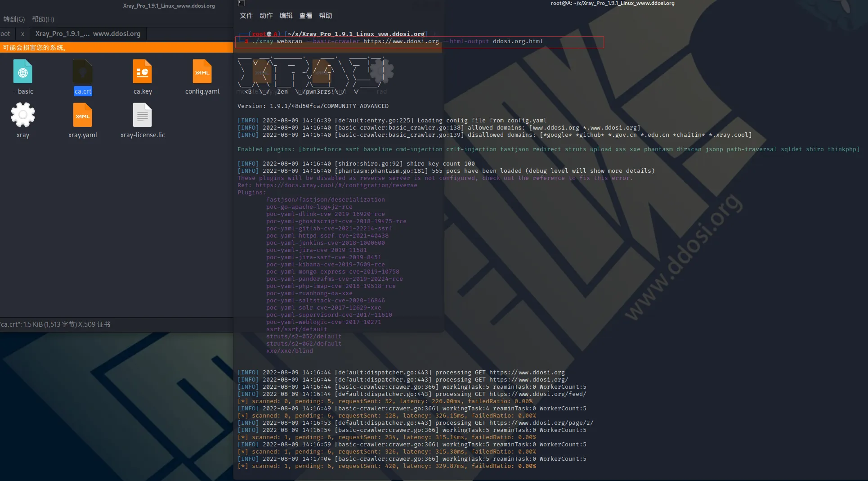
Task: Click the 'disallowed domains' log line
Action: [494, 135]
